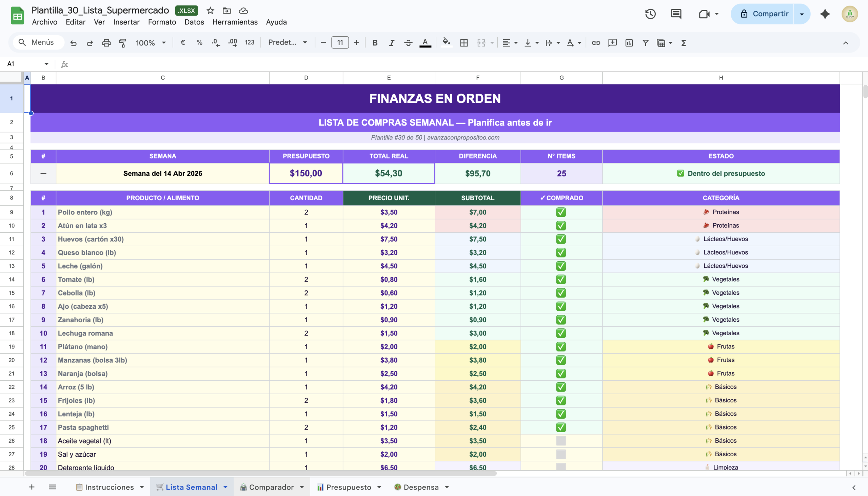Click the insert chart icon

629,43
